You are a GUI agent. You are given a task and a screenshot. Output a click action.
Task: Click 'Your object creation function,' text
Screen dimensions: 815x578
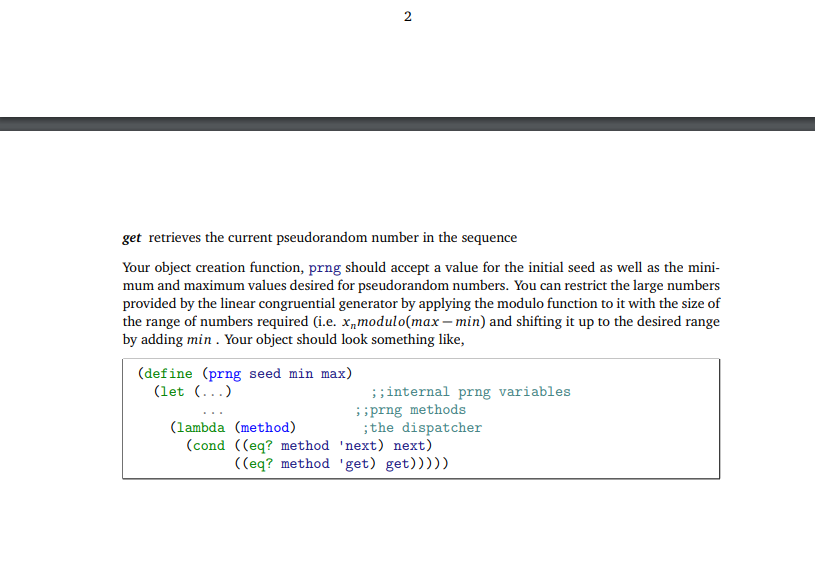pyautogui.click(x=213, y=268)
